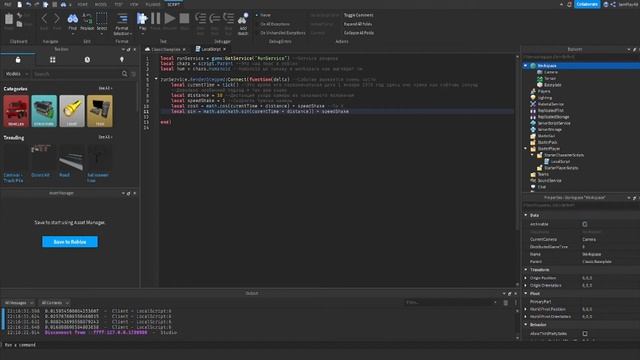Click the Step Out debugger icon
Screen dimensions: 640x360
click(229, 18)
